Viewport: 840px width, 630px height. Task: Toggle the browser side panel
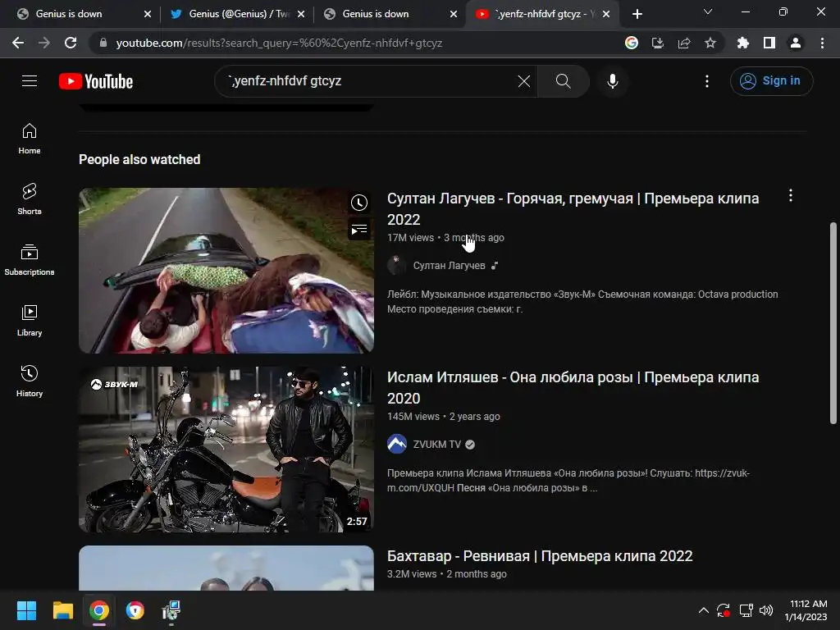click(x=769, y=43)
